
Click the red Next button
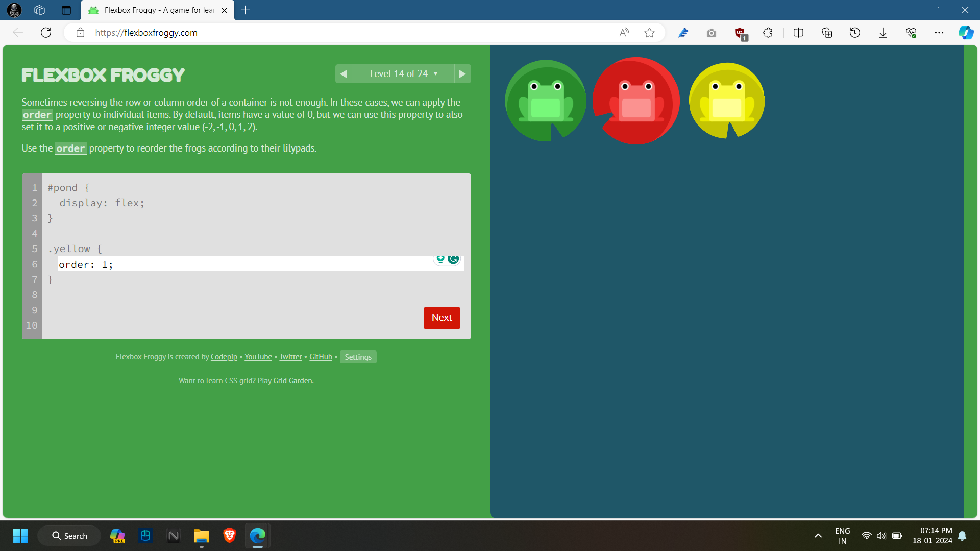442,318
